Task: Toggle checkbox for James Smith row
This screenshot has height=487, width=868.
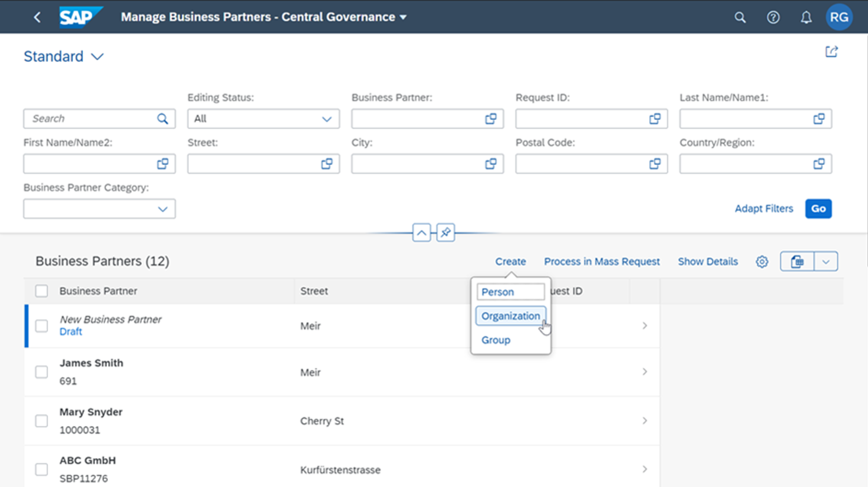Action: [41, 371]
